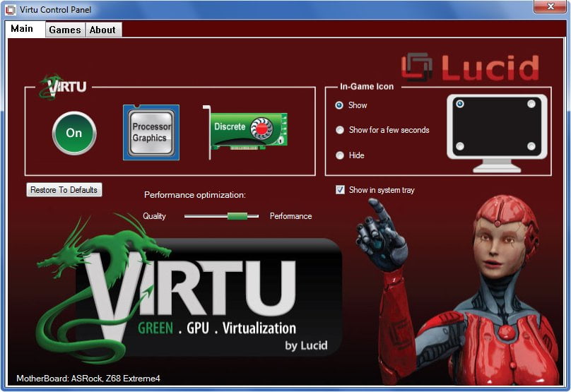Click the Restore To Defaults button
The image size is (571, 392).
[64, 189]
